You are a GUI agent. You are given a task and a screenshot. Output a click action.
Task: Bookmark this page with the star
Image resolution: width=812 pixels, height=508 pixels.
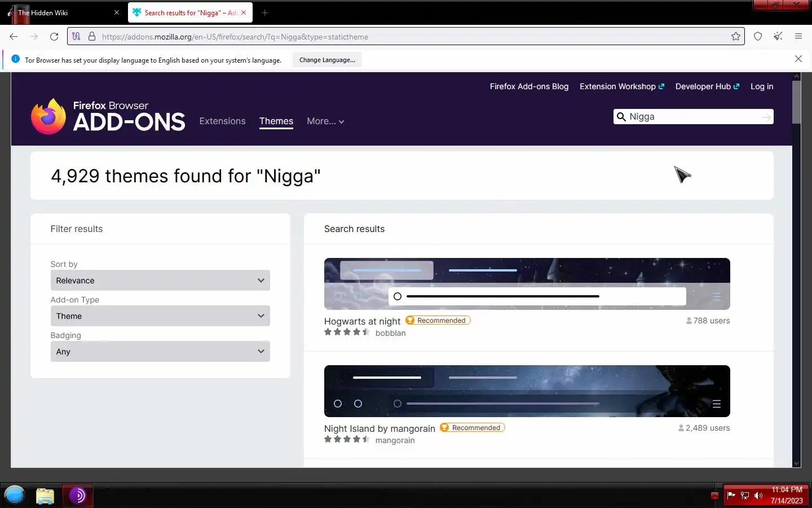pos(736,37)
